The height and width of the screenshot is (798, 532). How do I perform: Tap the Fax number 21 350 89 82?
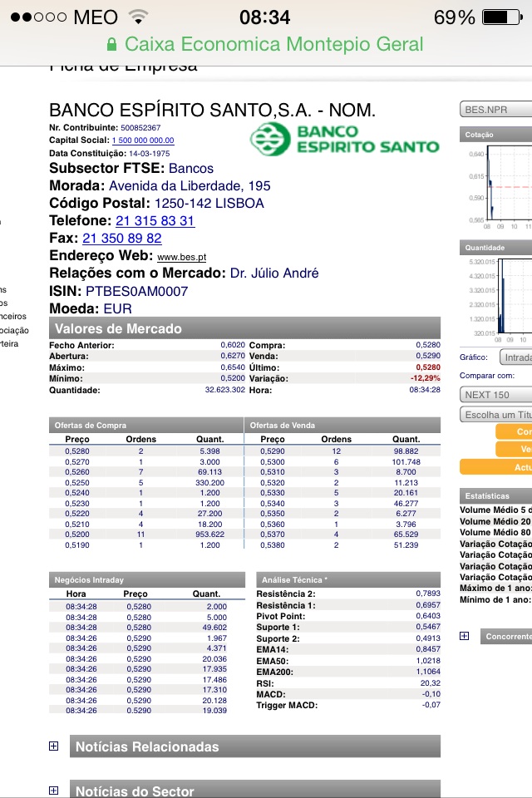(x=122, y=239)
